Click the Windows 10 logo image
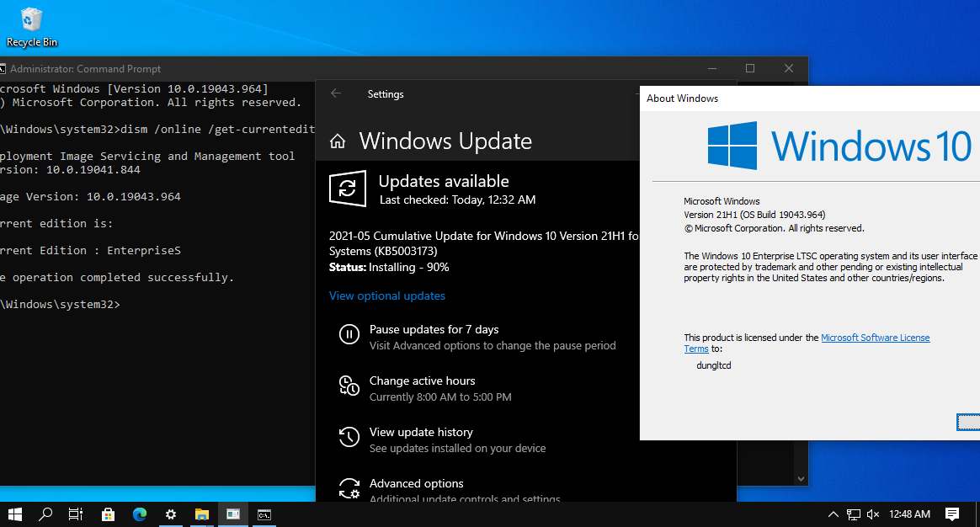The image size is (980, 527). 839,146
